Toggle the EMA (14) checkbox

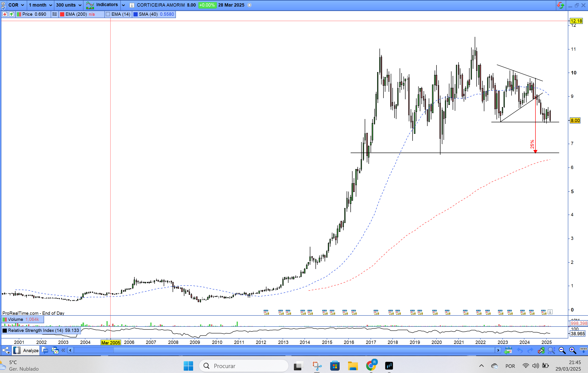(x=108, y=14)
